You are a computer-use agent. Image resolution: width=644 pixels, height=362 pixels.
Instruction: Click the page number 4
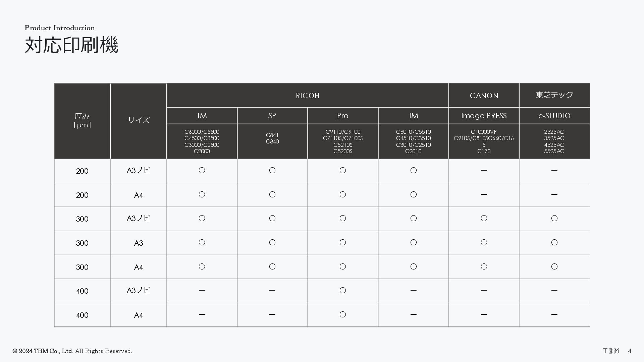point(630,351)
